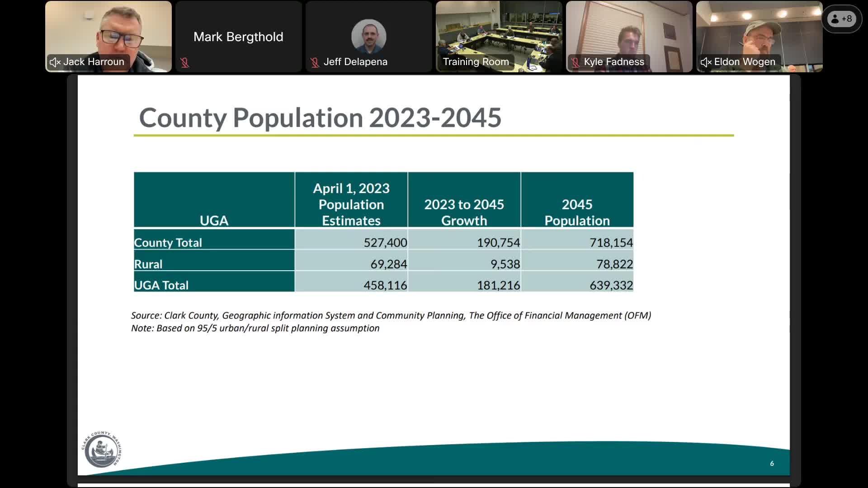
Task: Click the Training Room tile label
Action: pos(475,62)
